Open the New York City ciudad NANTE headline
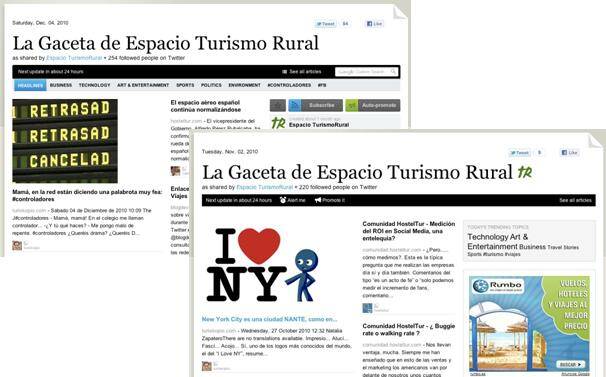The image size is (606, 377). coord(269,319)
